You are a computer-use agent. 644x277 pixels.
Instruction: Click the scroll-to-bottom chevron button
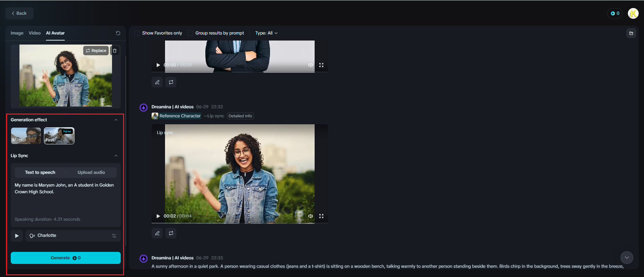[x=627, y=258]
